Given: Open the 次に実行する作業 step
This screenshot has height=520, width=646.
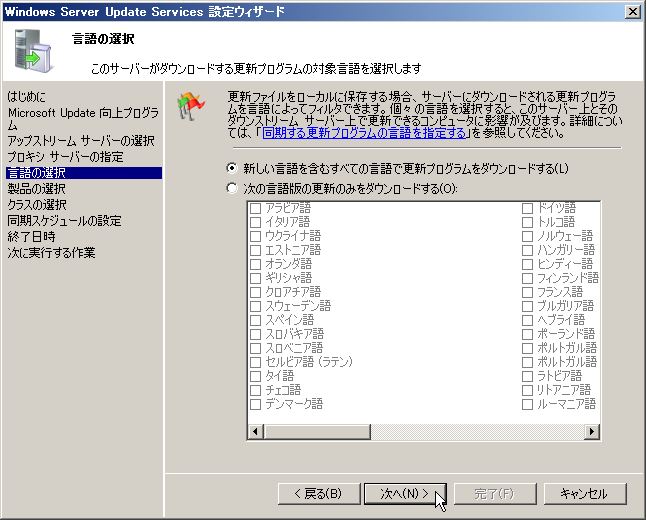Looking at the screenshot, I should coord(51,253).
